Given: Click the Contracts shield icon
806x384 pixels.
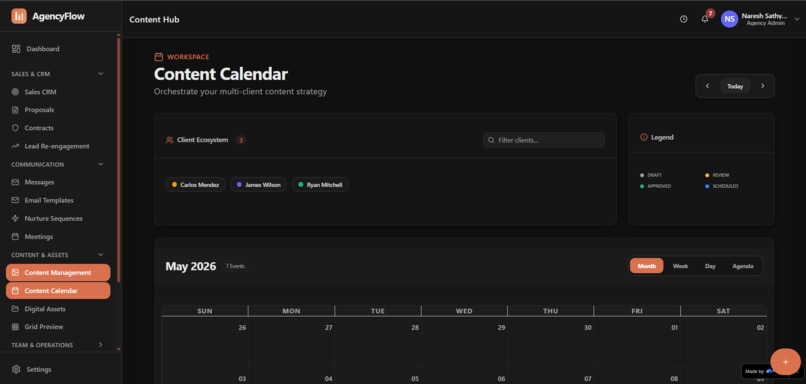Looking at the screenshot, I should (15, 128).
